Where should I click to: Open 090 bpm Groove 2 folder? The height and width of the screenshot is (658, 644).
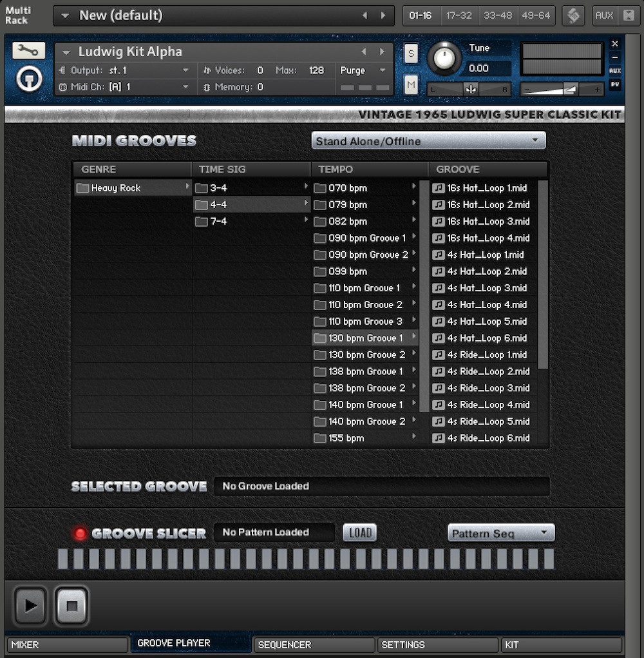365,255
